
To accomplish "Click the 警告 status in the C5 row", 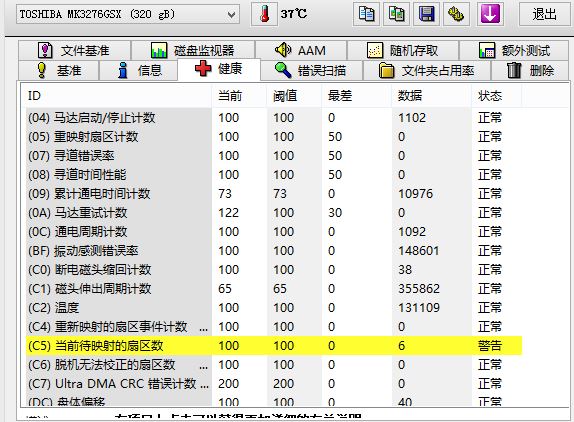I will point(490,346).
